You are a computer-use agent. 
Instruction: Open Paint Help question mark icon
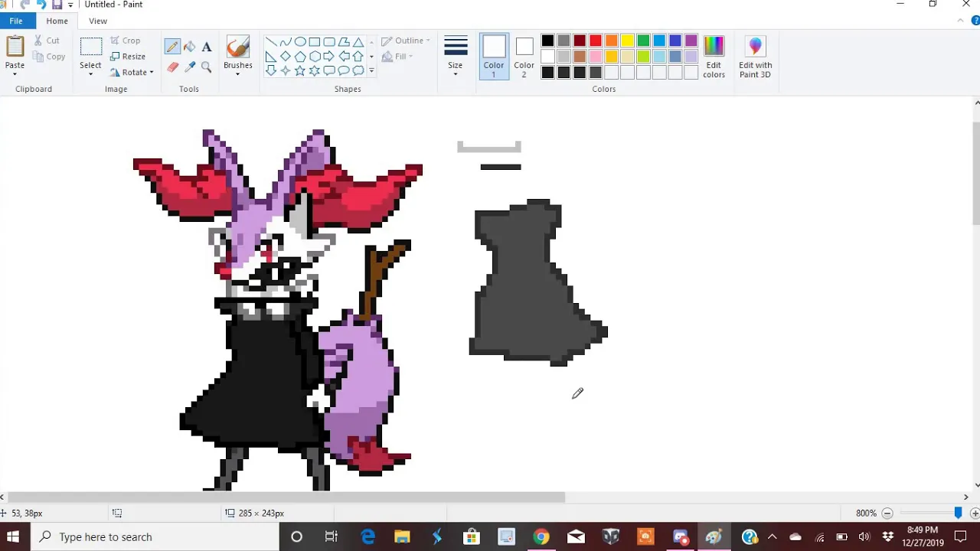[x=975, y=21]
